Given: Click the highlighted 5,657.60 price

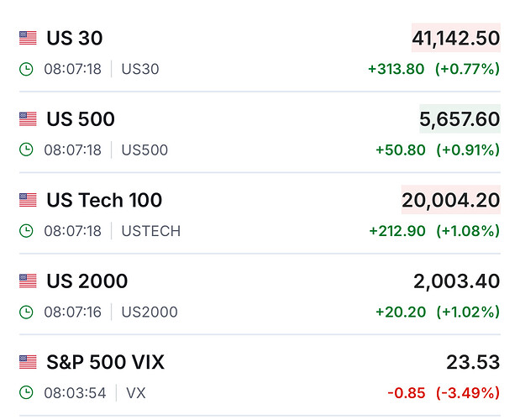Looking at the screenshot, I should 460,119.
